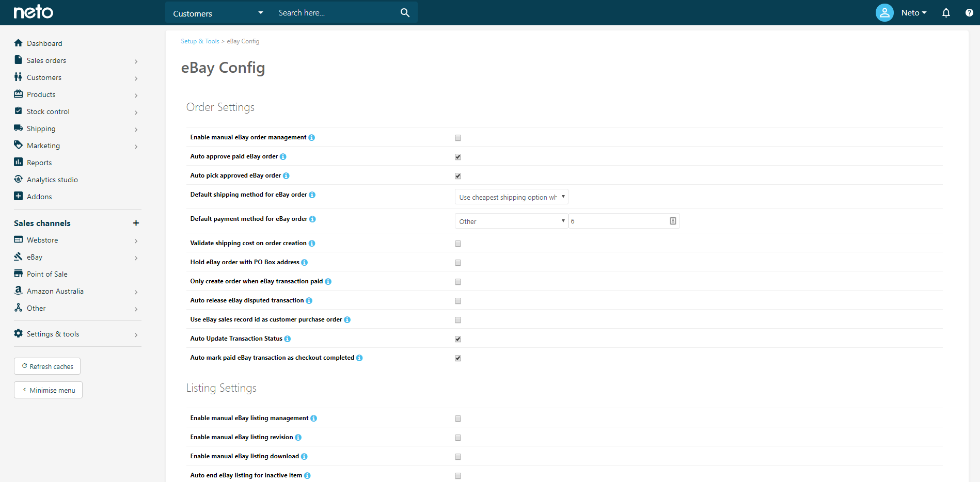Viewport: 980px width, 482px height.
Task: Uncheck Auto approve paid eBay order
Action: point(458,157)
